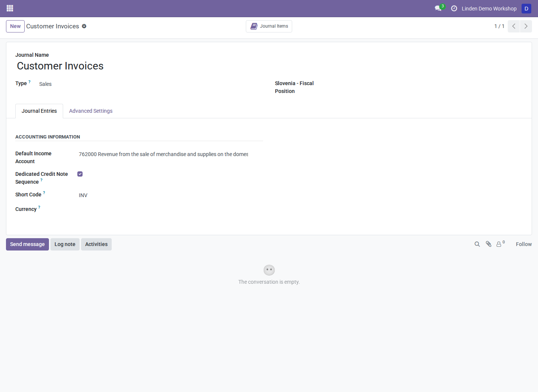The height and width of the screenshot is (392, 538).
Task: Switch to the Journal Entries tab
Action: tap(39, 111)
